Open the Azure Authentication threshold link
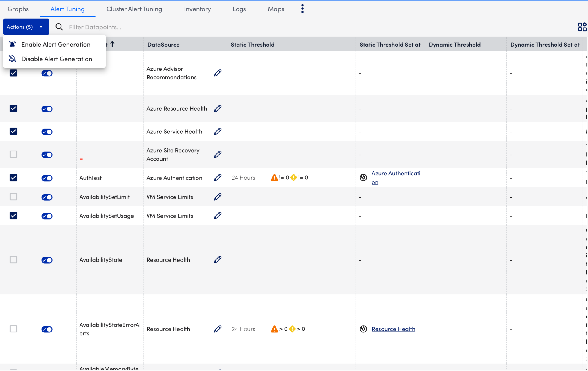Viewport: 588px width, 371px height. point(396,177)
